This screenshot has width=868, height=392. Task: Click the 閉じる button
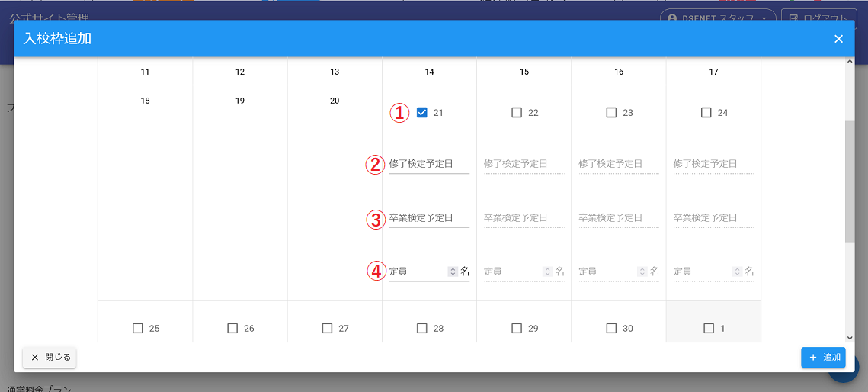coord(50,357)
